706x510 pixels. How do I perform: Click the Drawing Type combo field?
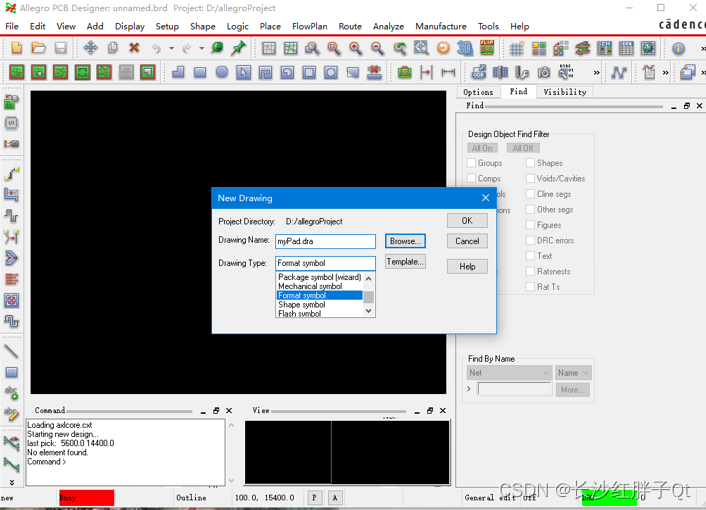325,263
